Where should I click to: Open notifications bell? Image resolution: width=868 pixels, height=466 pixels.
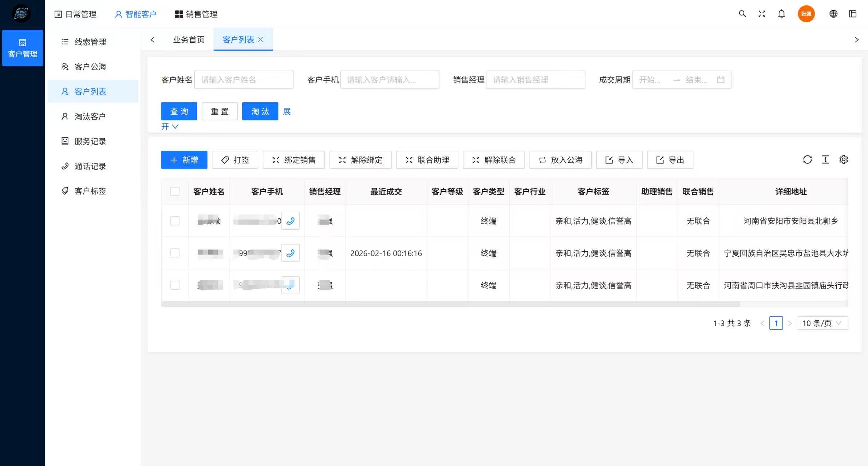pyautogui.click(x=781, y=14)
